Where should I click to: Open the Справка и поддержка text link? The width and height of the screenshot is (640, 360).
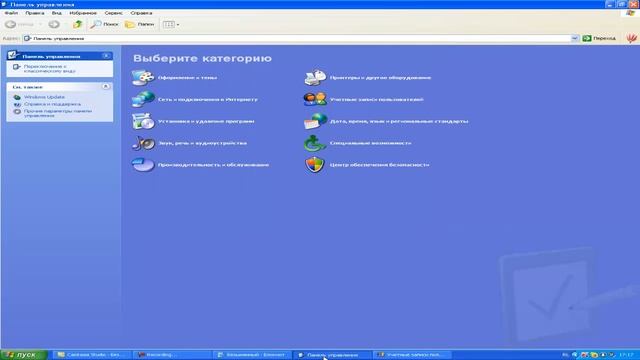[x=52, y=104]
